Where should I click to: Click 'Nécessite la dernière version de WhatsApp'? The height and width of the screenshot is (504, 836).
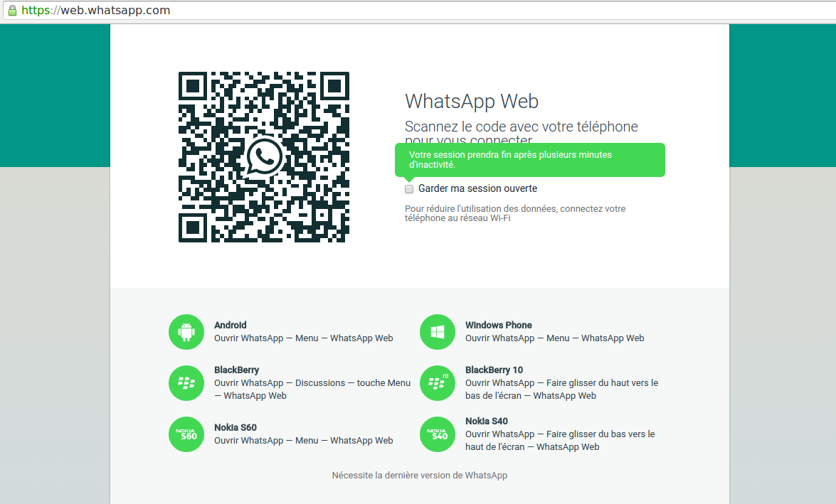419,475
